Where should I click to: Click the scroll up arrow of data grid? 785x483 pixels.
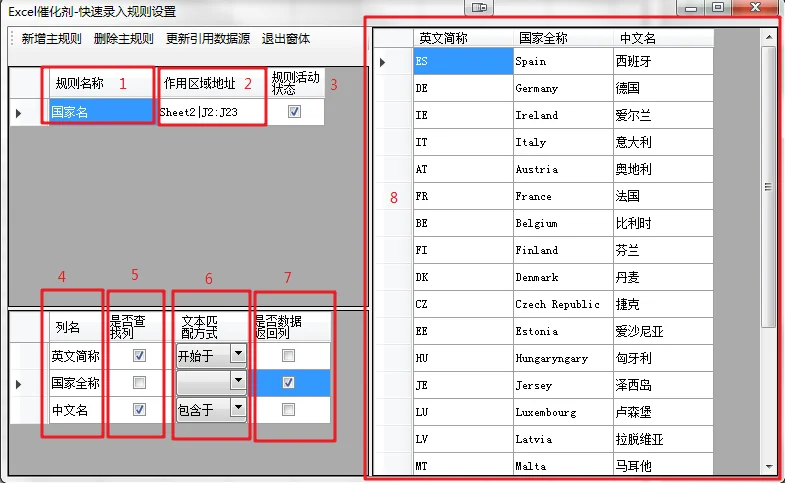(x=768, y=37)
